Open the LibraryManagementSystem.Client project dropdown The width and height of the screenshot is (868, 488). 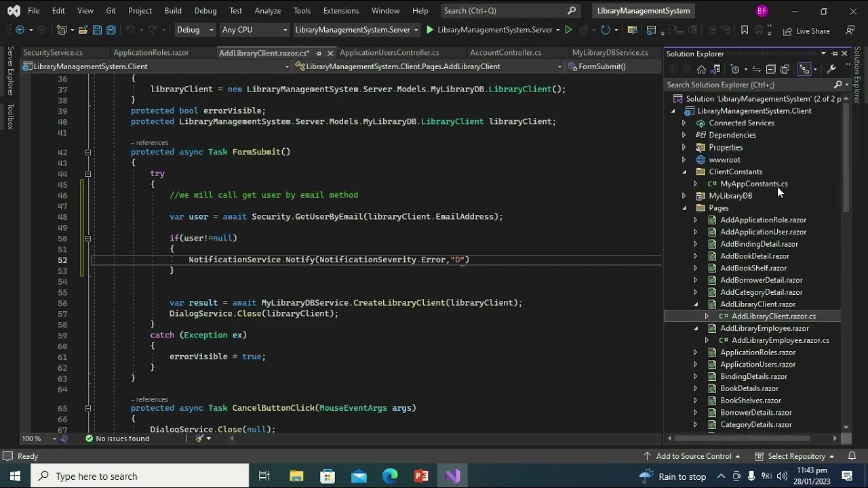157,66
